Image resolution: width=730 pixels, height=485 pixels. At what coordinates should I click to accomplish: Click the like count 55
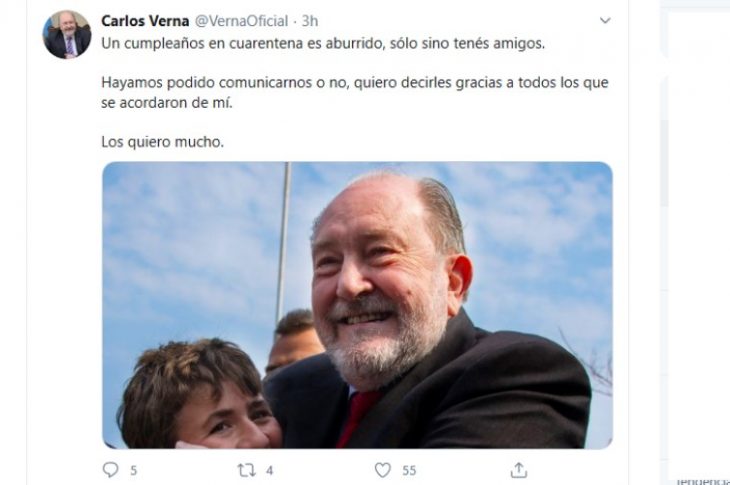click(409, 471)
